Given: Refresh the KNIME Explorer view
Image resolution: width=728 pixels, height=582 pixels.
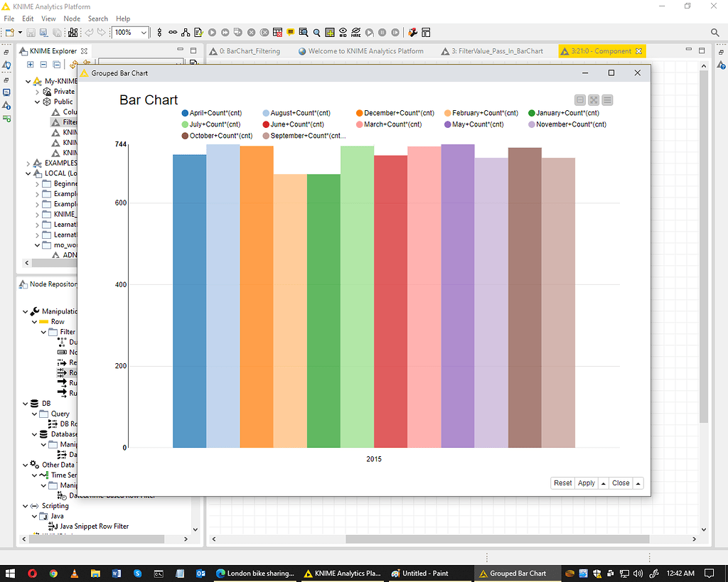Looking at the screenshot, I should (x=73, y=63).
